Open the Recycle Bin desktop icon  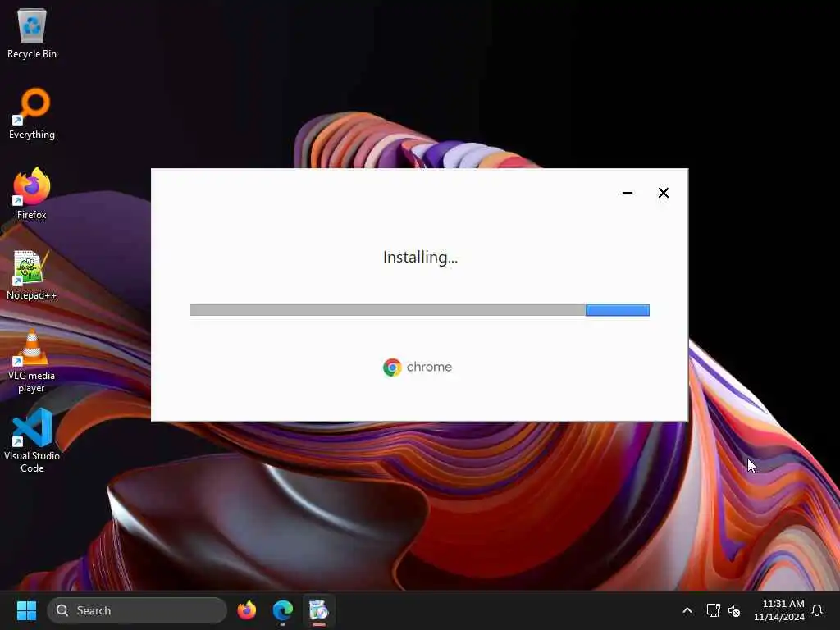[x=32, y=33]
